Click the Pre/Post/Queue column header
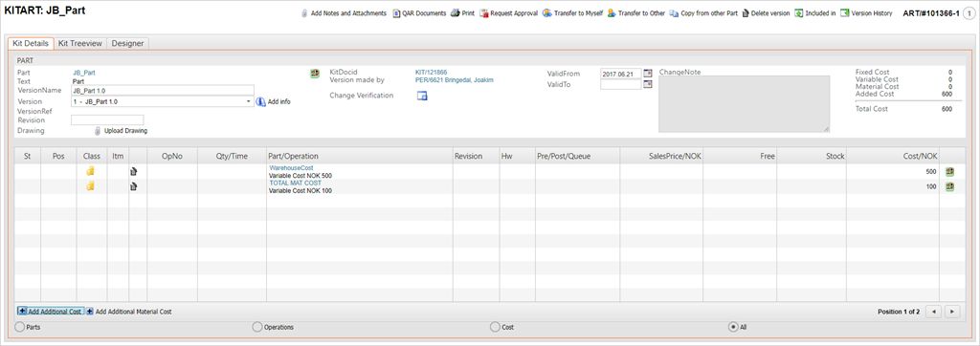This screenshot has height=346, width=980. (x=577, y=156)
